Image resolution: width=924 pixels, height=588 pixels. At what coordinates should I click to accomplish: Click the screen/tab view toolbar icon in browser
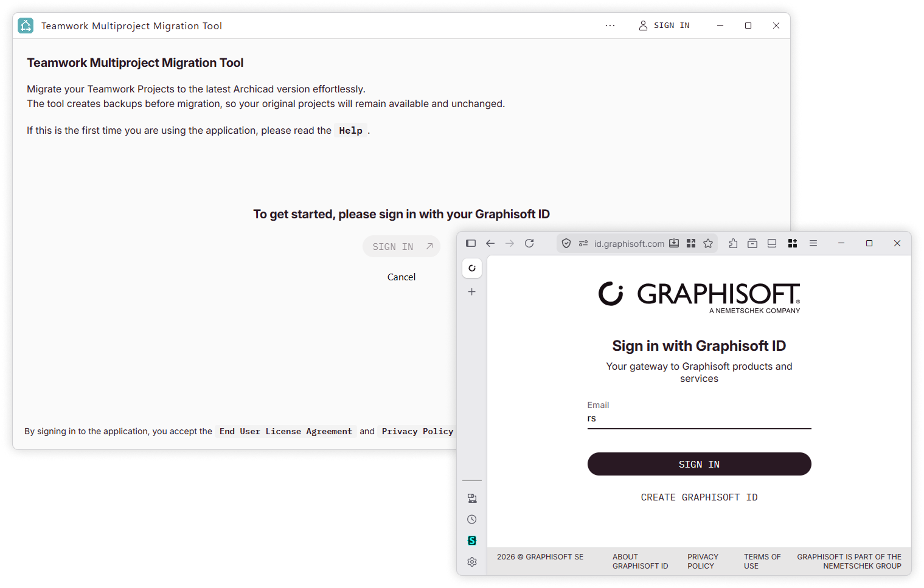[x=772, y=243]
